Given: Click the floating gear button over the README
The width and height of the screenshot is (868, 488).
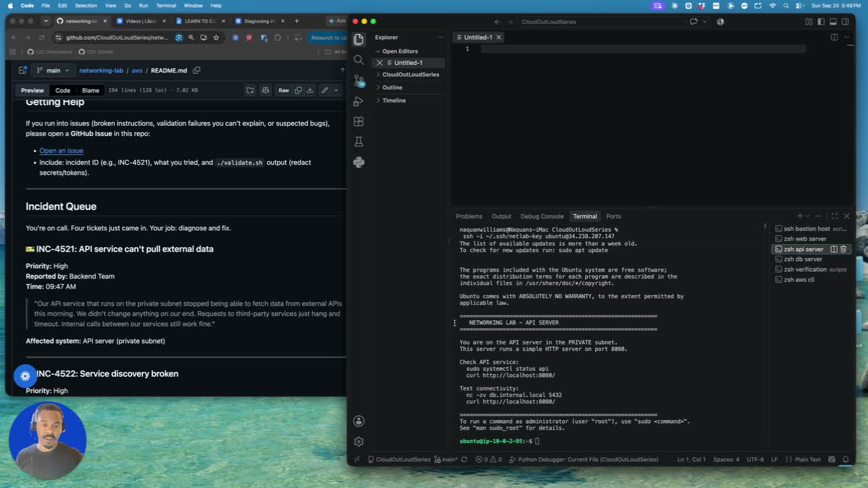Looking at the screenshot, I should [25, 375].
